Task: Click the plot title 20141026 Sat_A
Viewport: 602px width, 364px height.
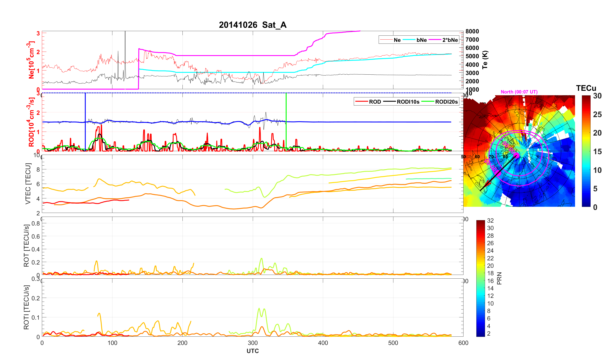Action: 252,25
